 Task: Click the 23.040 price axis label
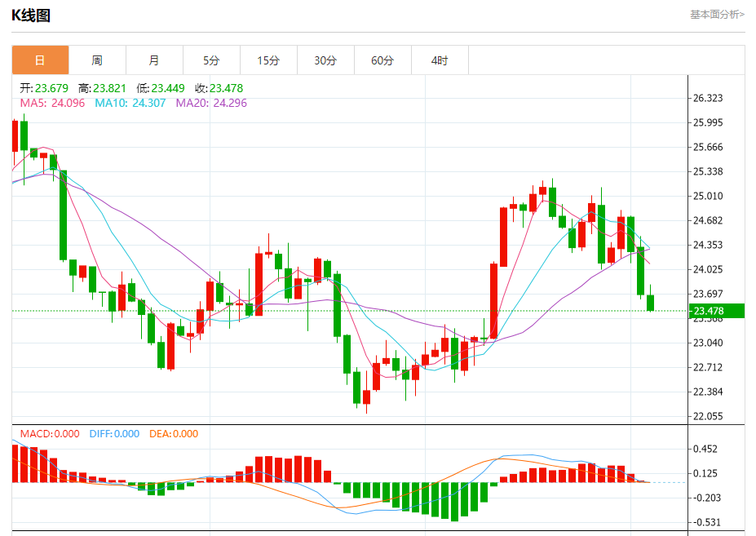tap(708, 343)
